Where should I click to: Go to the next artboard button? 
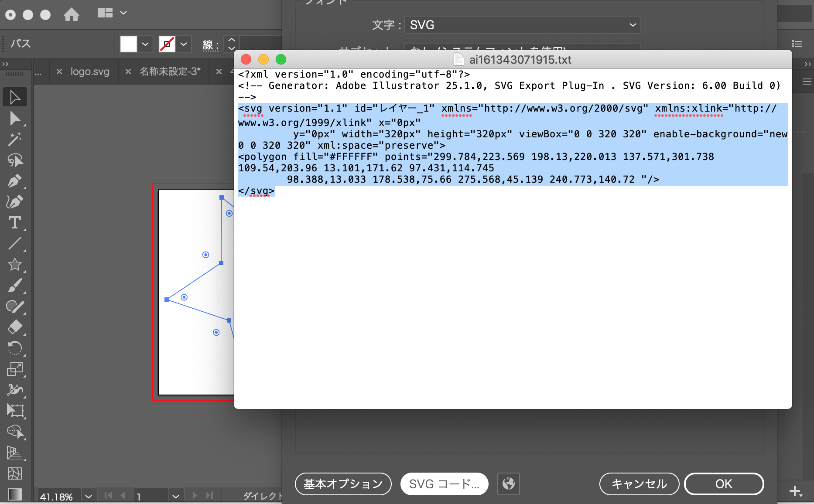(x=195, y=495)
